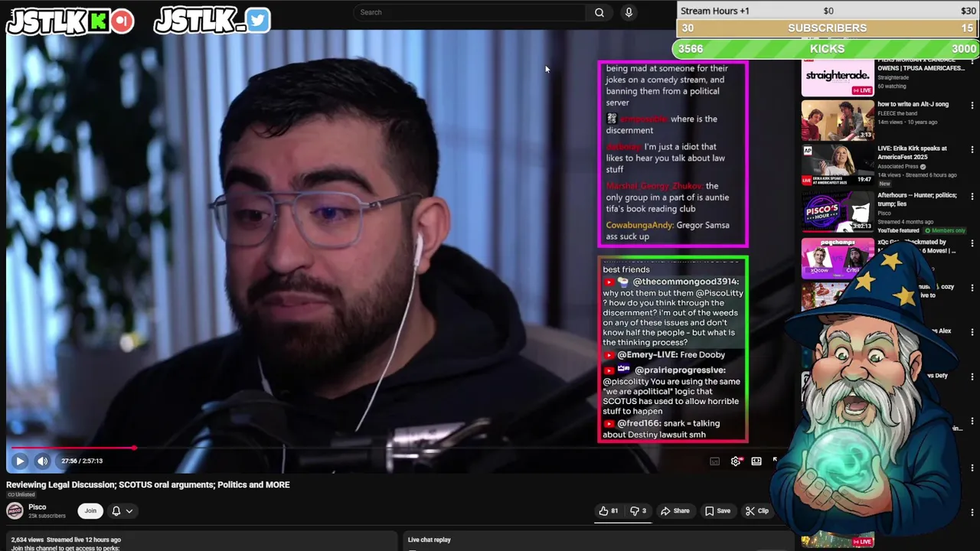The image size is (980, 551).
Task: Click 'Join this channel to get access to perks'
Action: (65, 548)
